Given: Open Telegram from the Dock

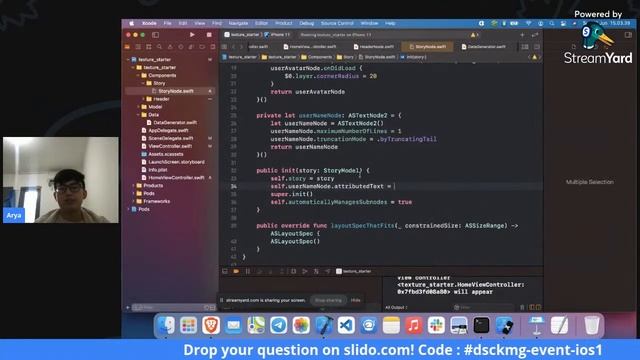Looking at the screenshot, I should pyautogui.click(x=279, y=326).
